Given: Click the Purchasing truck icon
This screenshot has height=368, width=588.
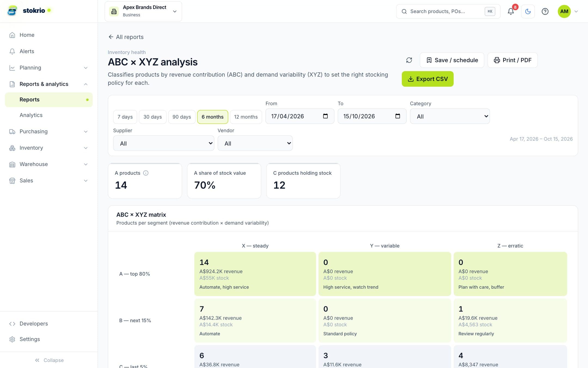Looking at the screenshot, I should (12, 131).
